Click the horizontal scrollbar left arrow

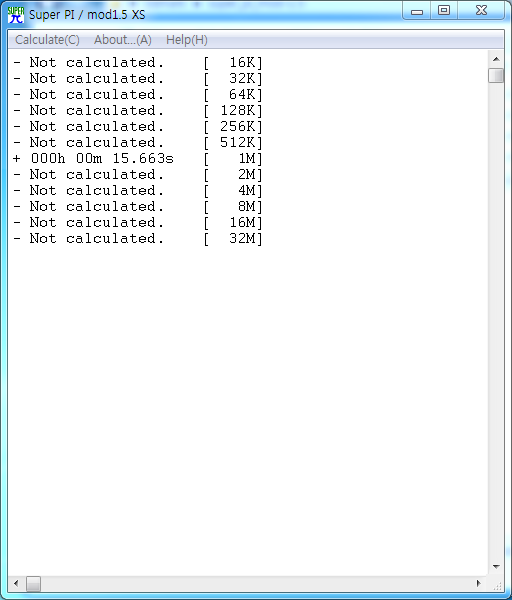[x=16, y=584]
